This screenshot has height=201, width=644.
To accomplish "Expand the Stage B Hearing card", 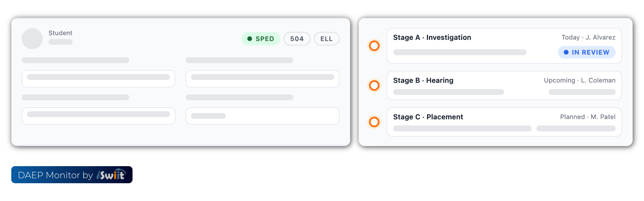I will [x=504, y=85].
